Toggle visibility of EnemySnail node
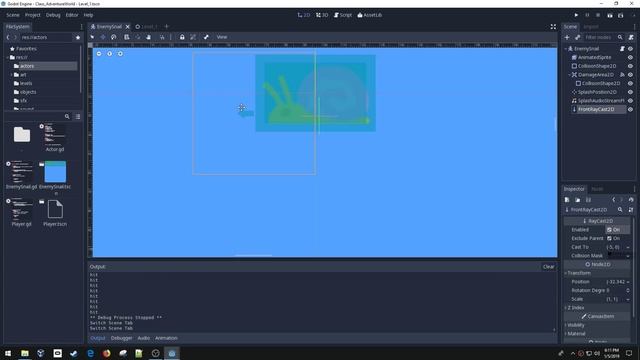The height and width of the screenshot is (360, 640). pos(631,49)
